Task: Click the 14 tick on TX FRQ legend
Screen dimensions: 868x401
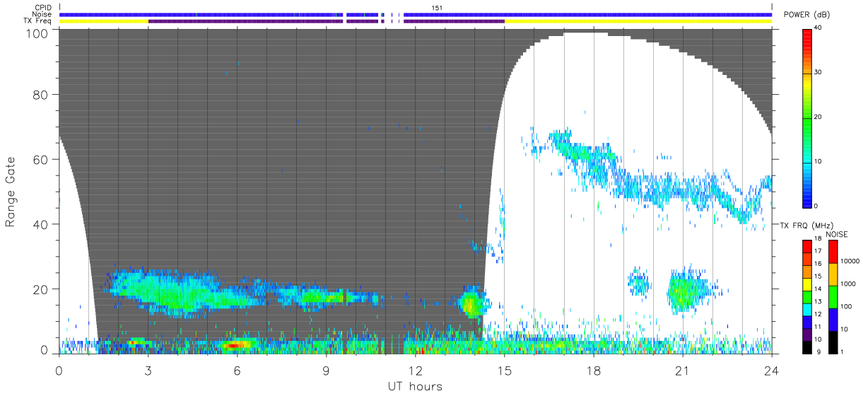Action: [x=818, y=289]
